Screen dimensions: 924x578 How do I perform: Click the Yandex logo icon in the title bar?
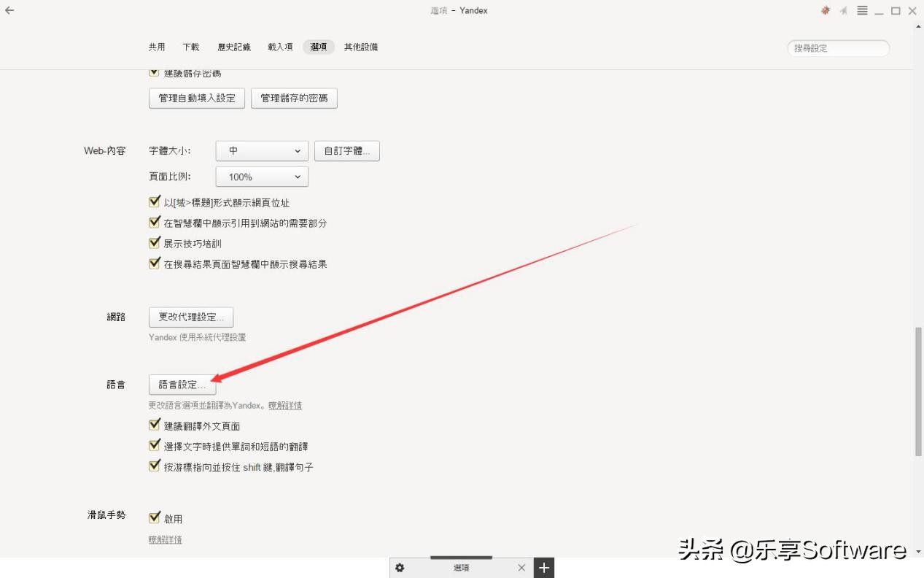tap(825, 10)
